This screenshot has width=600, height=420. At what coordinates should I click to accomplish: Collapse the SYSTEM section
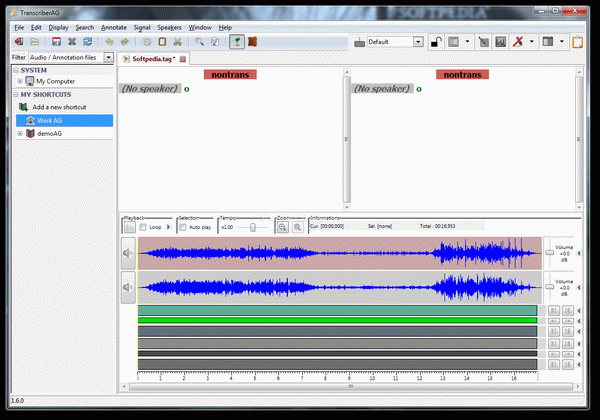[x=16, y=70]
